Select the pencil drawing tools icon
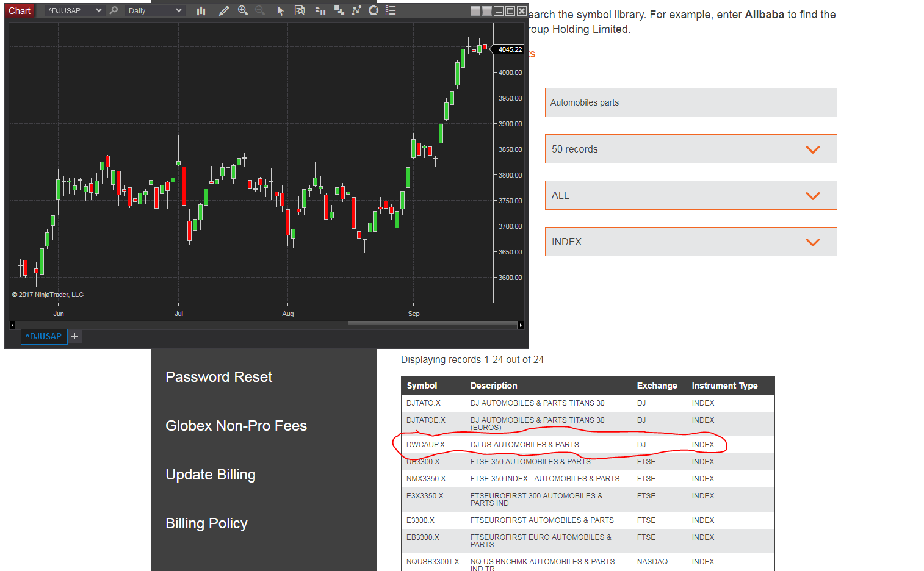 (224, 10)
